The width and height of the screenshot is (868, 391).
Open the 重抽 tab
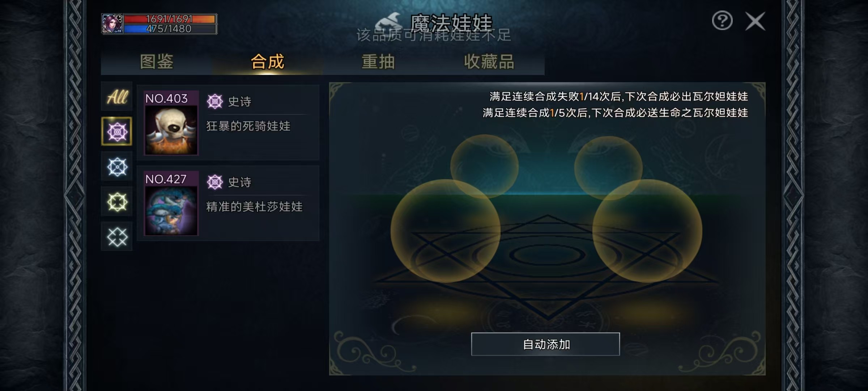click(378, 62)
